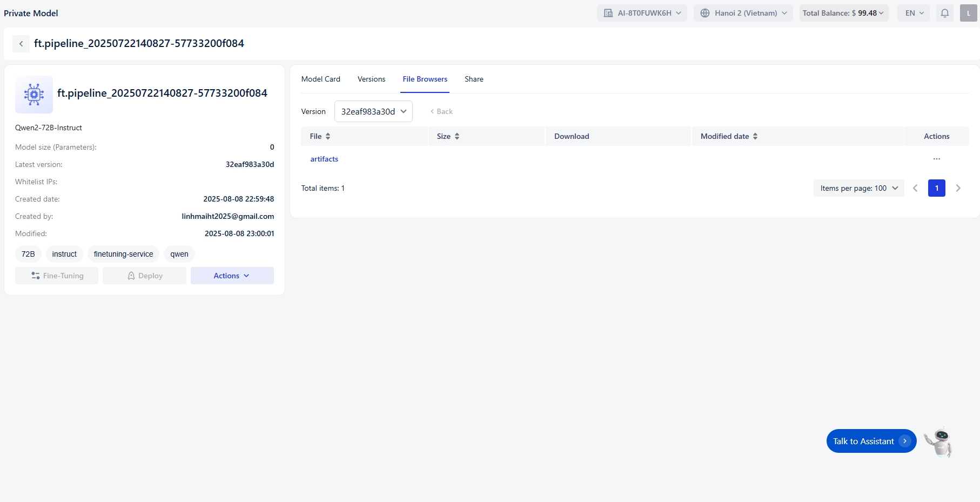The height and width of the screenshot is (502, 980).
Task: Expand the Hanoi 2 (Vietnam) region selector
Action: point(743,13)
